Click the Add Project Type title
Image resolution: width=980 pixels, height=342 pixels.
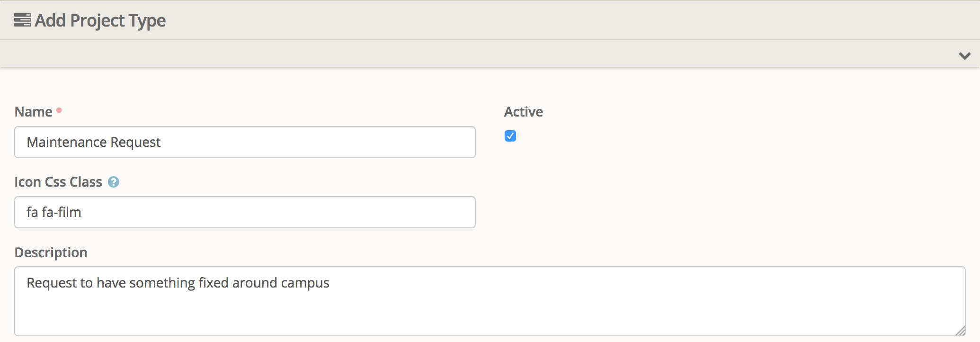point(100,20)
